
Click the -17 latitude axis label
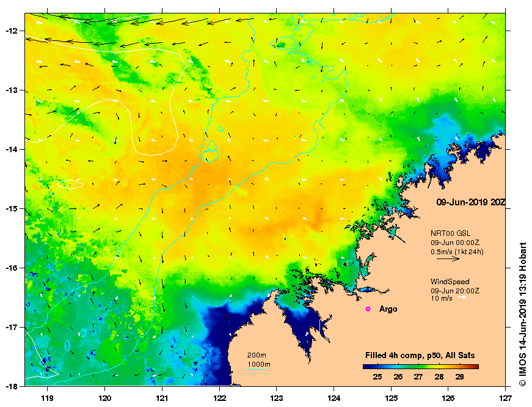tap(10, 327)
